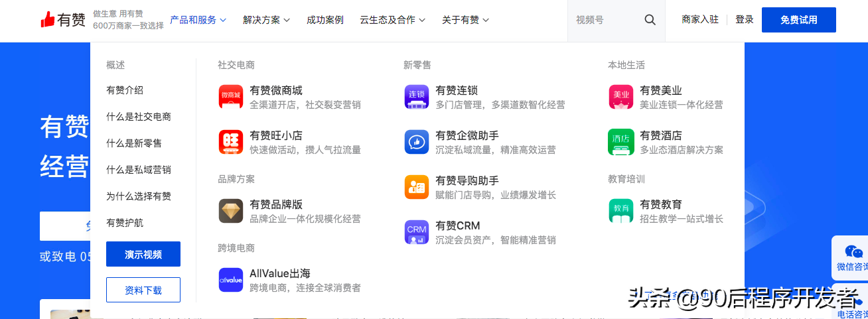Click 商家入驻 link
Screen dimensions: 868x319
coord(700,20)
